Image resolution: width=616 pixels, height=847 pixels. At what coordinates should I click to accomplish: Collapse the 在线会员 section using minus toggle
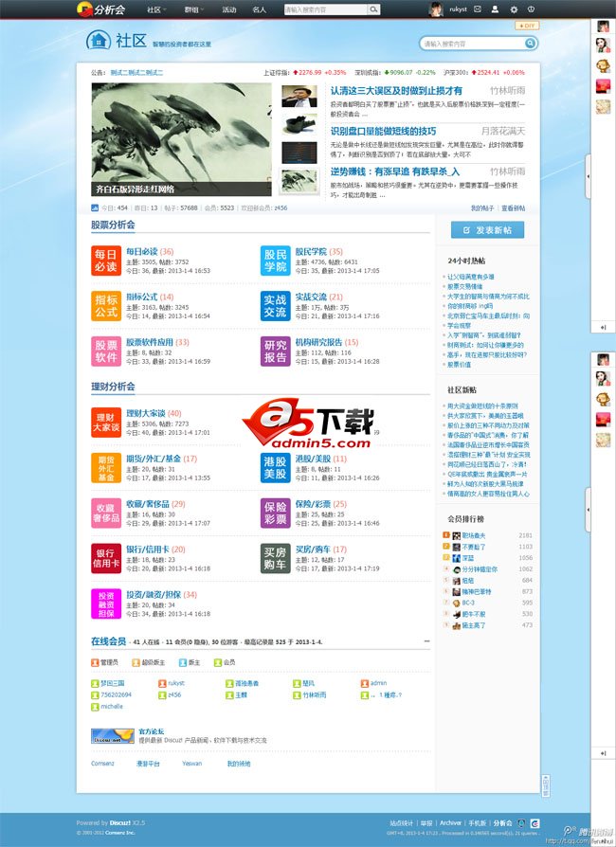[x=426, y=641]
